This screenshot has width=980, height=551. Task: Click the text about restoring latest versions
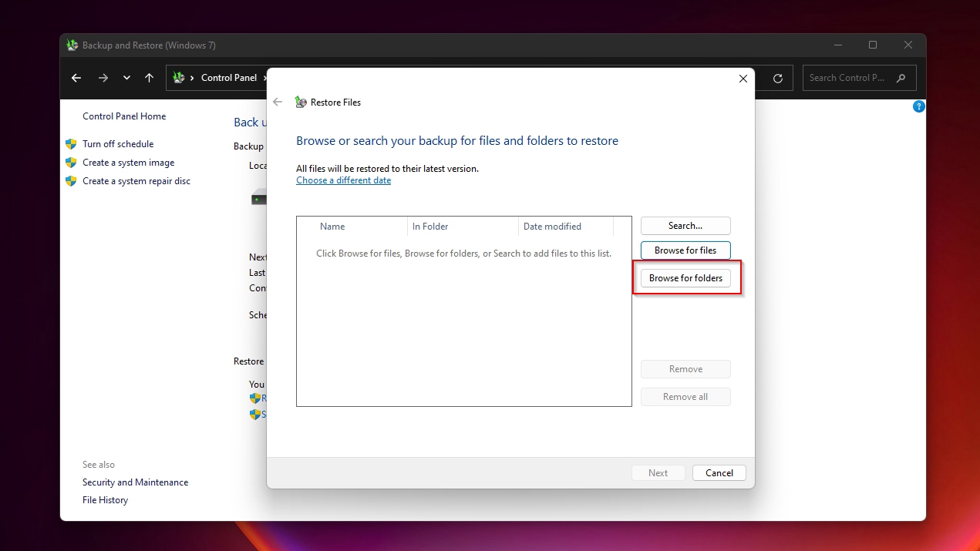pos(387,169)
